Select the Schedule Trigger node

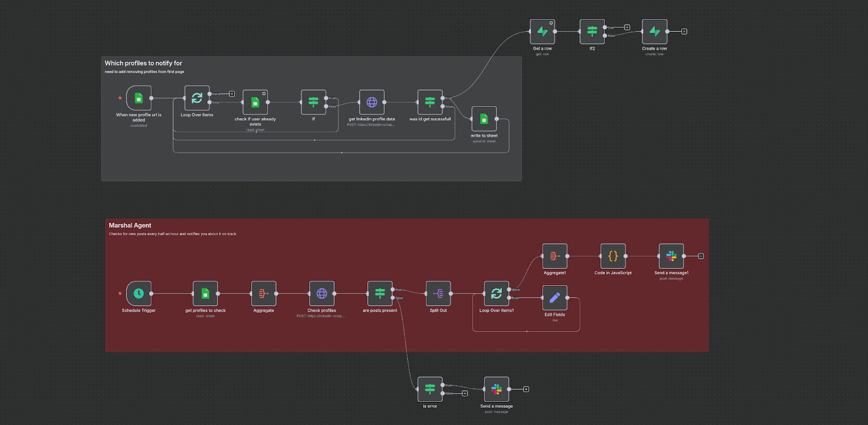click(x=139, y=294)
